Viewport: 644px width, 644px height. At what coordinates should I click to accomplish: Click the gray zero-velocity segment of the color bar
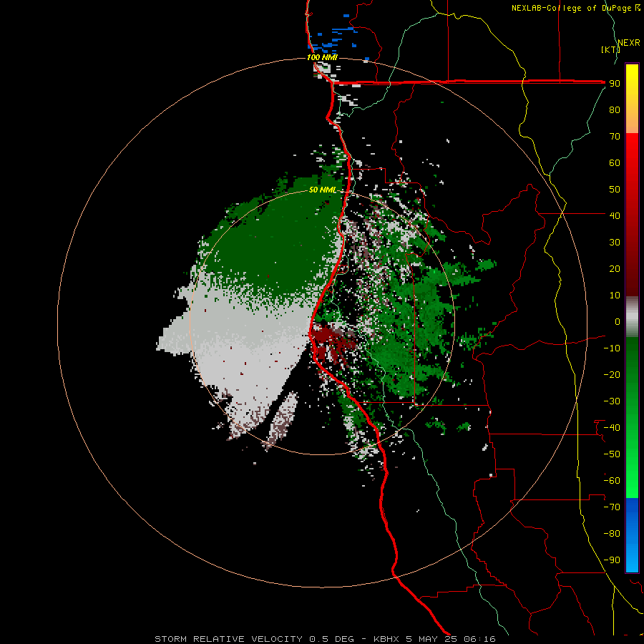[632, 317]
